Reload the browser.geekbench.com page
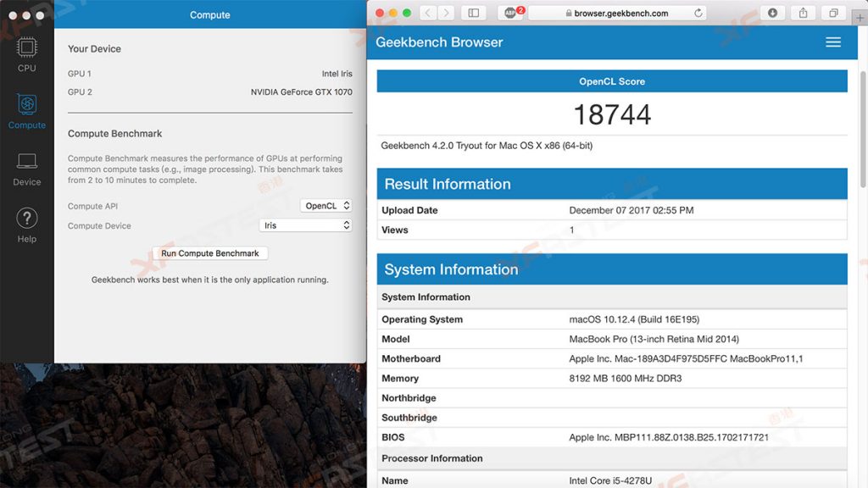The width and height of the screenshot is (868, 488). (x=698, y=13)
